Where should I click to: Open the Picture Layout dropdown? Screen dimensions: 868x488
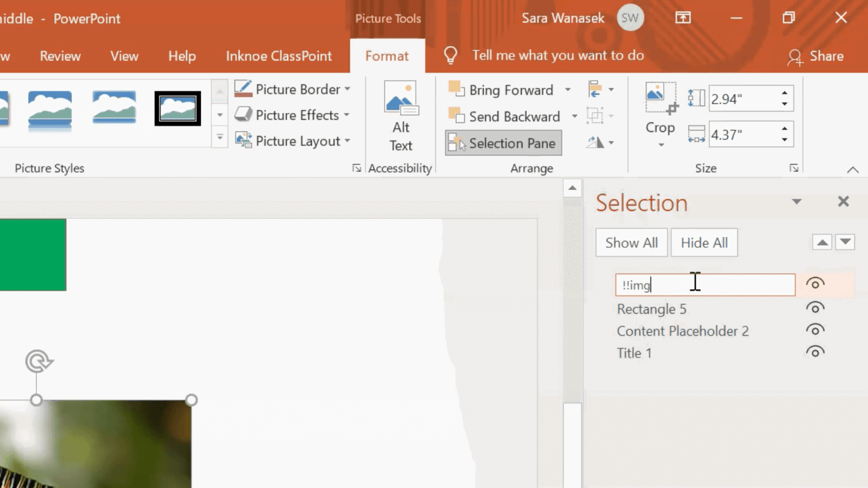click(347, 141)
